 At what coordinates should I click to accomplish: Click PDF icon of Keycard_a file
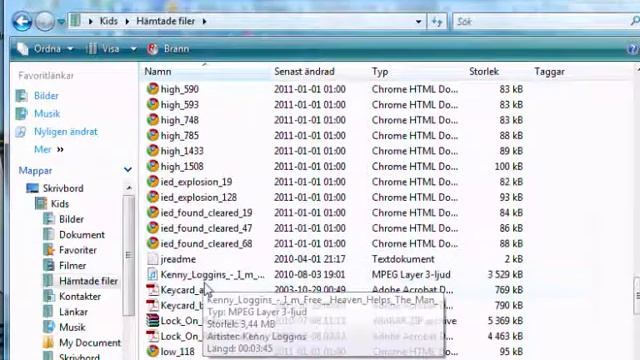click(x=153, y=290)
